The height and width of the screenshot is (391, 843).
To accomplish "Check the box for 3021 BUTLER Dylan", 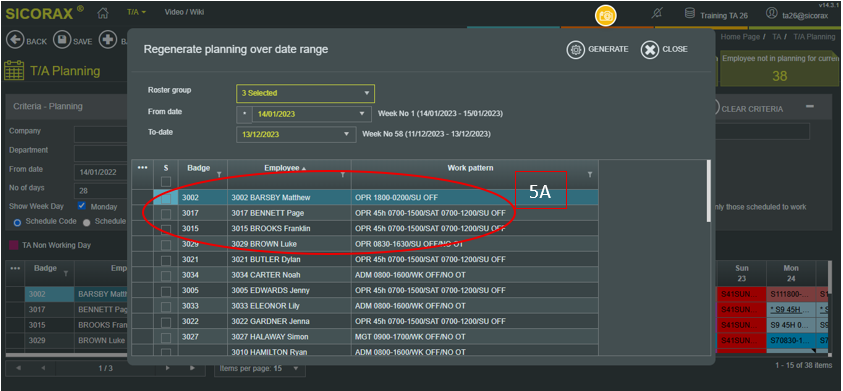I will pos(166,260).
